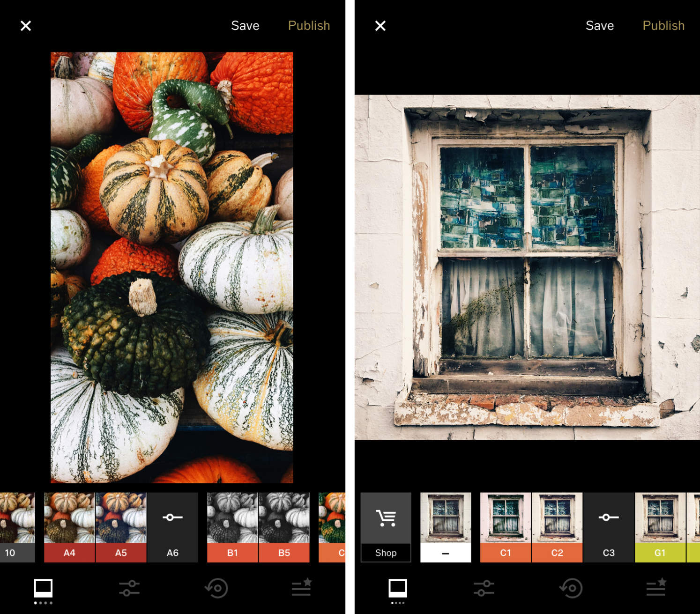
Task: Publish the window photo
Action: tap(663, 26)
